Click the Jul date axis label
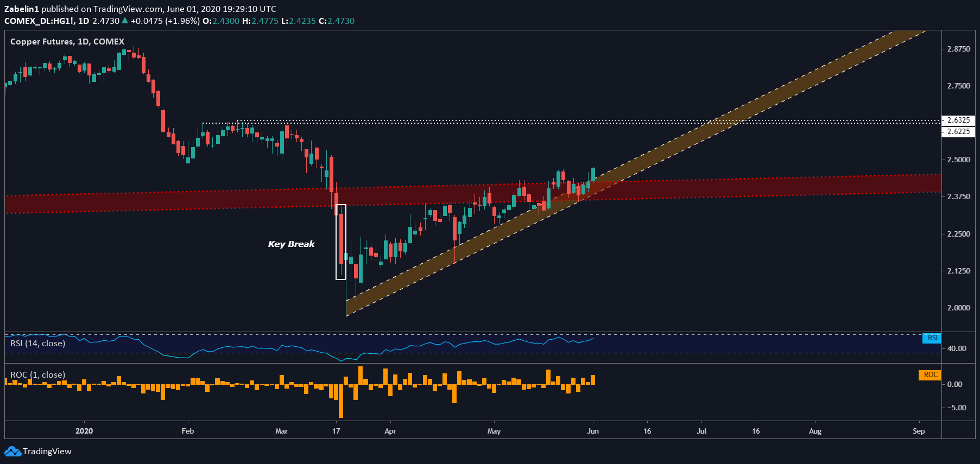Image resolution: width=980 pixels, height=464 pixels. click(x=701, y=431)
